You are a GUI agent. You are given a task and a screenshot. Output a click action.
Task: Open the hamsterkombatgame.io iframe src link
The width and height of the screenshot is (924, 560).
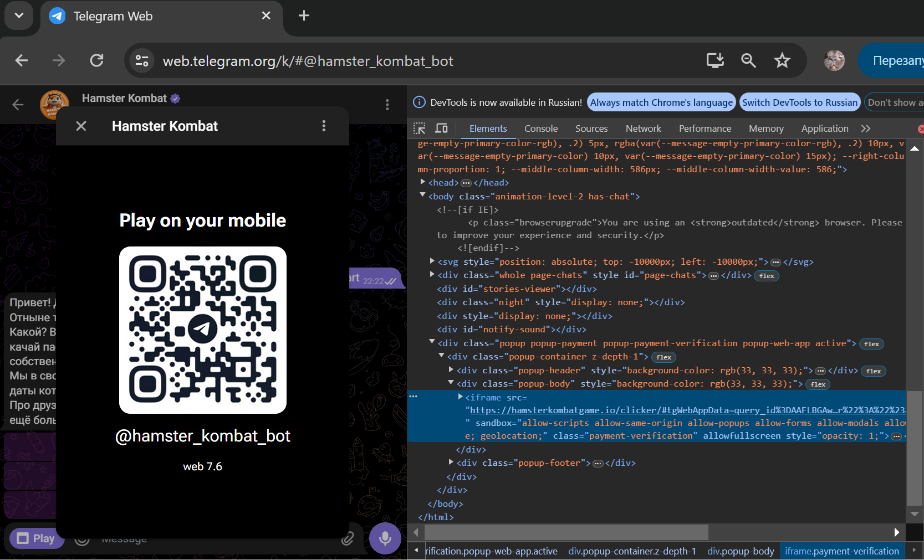(x=687, y=410)
